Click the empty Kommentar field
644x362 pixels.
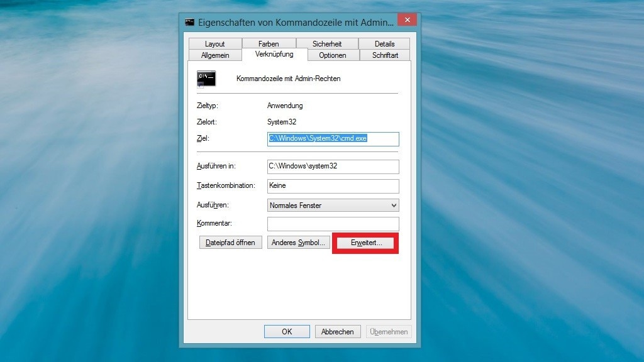click(x=332, y=224)
